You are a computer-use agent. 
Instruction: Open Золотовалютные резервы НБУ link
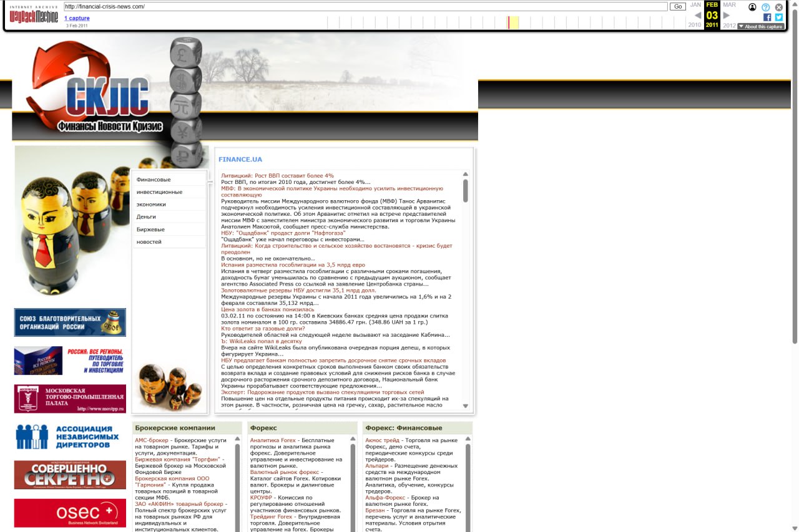coord(298,291)
